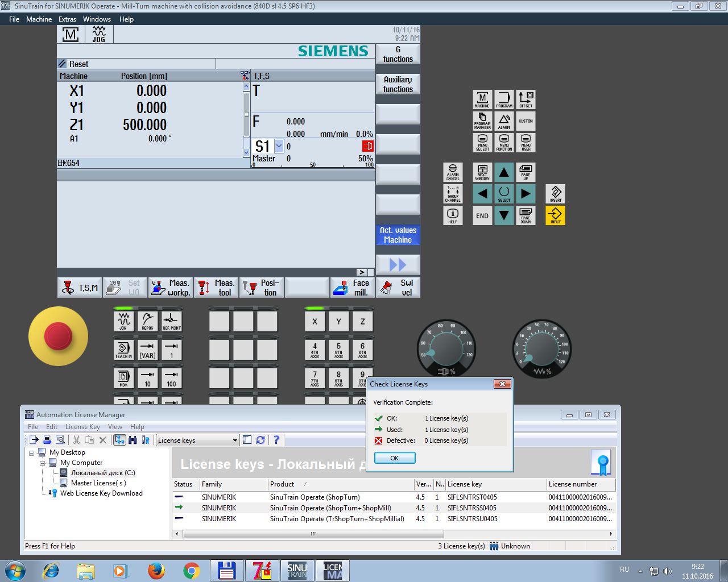Image resolution: width=728 pixels, height=582 pixels.
Task: Select the JOG mode key
Action: pos(123,321)
